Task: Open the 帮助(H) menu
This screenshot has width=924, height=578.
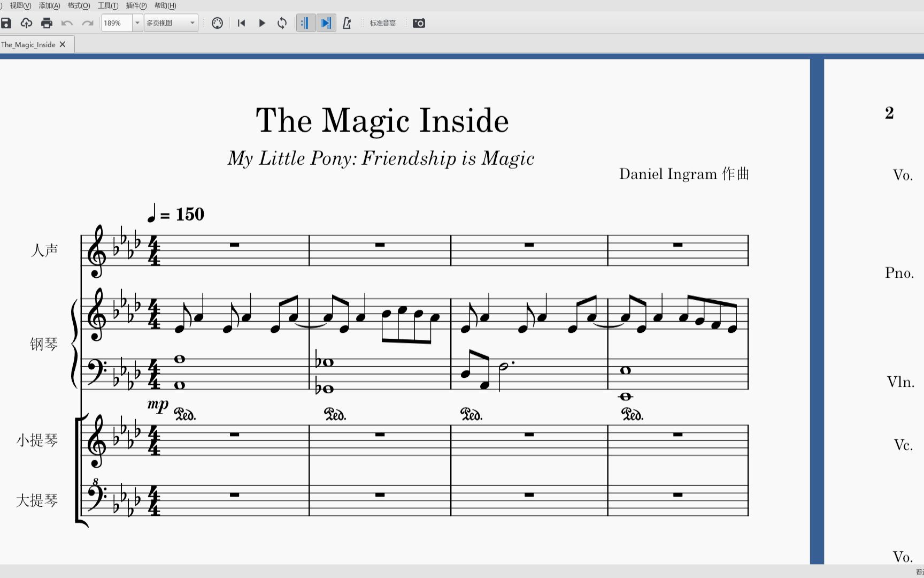Action: click(x=165, y=5)
